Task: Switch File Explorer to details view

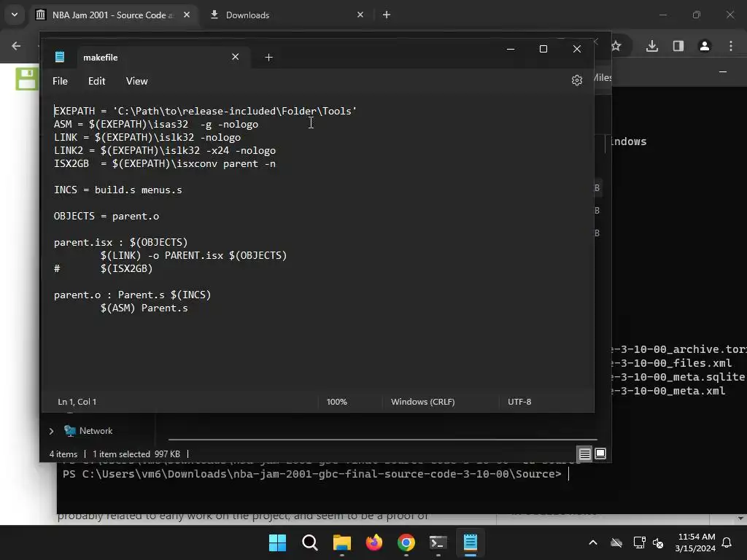Action: (x=584, y=454)
